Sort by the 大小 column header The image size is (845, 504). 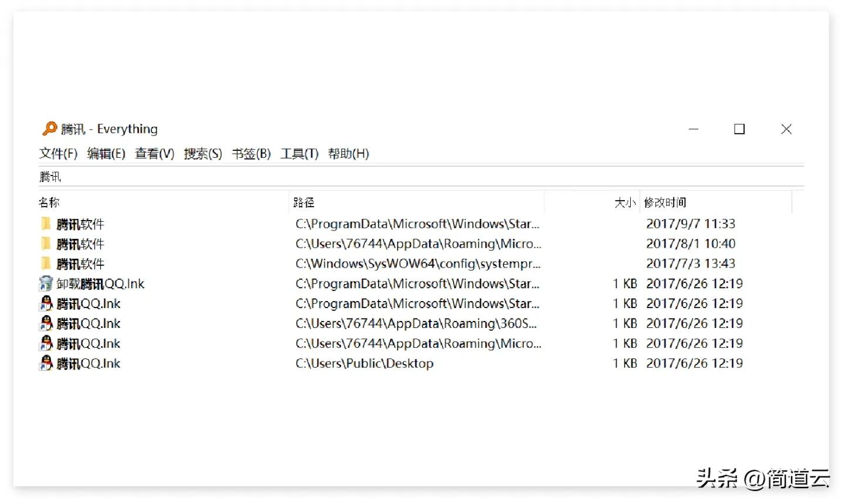pyautogui.click(x=591, y=202)
